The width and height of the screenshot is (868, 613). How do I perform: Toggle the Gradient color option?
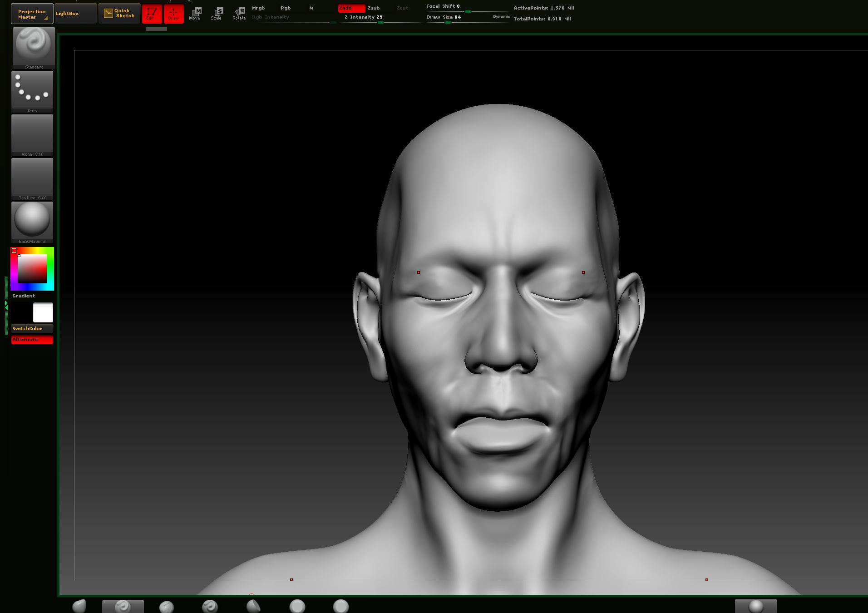pyautogui.click(x=24, y=296)
